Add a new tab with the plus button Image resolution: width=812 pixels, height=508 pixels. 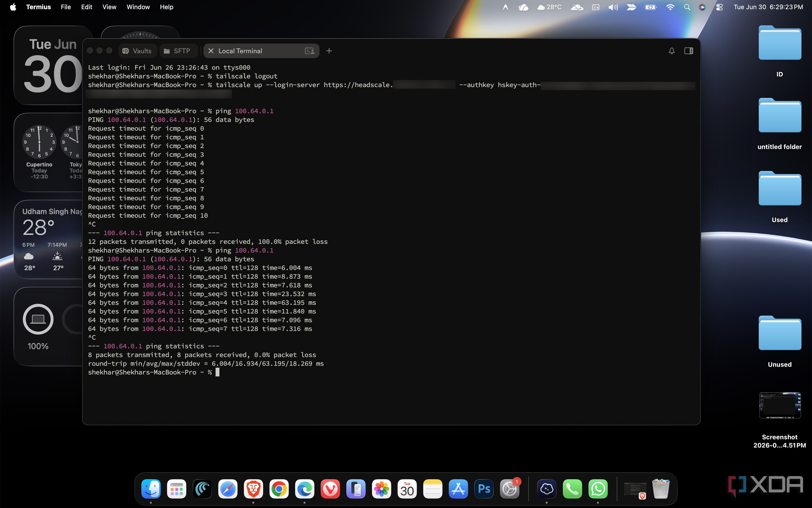tap(329, 51)
